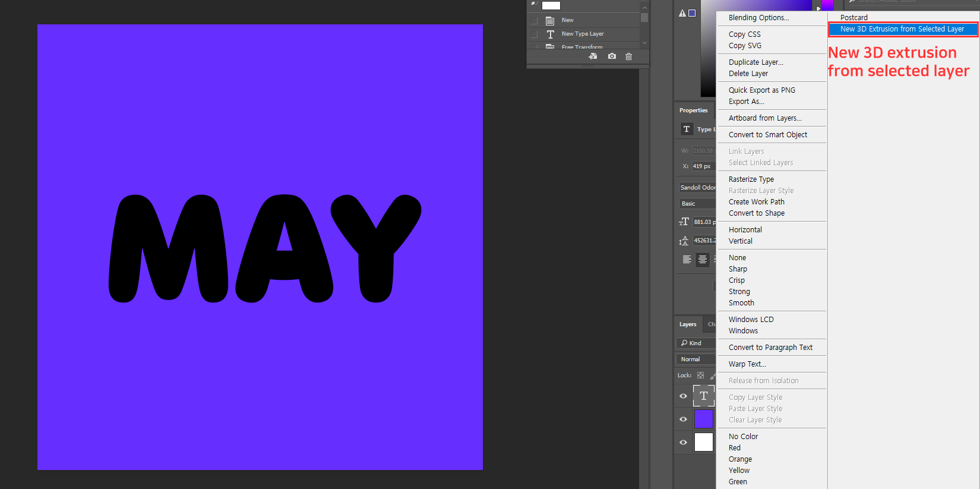Select Delete Layer menu entry
The image size is (980, 489).
(x=748, y=74)
